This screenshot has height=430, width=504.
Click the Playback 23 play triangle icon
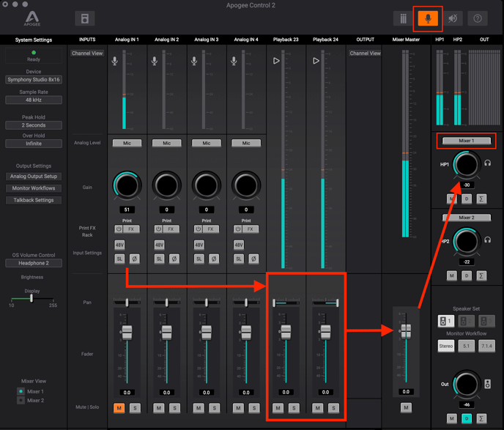click(276, 61)
